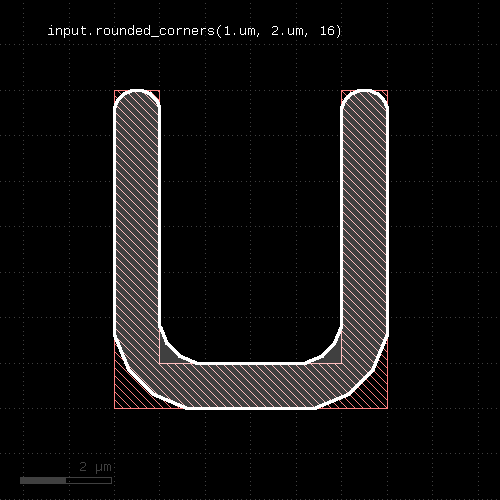This screenshot has width=500, height=500.
Task: Click the "2.um" parameter in title text
Action: [287, 31]
